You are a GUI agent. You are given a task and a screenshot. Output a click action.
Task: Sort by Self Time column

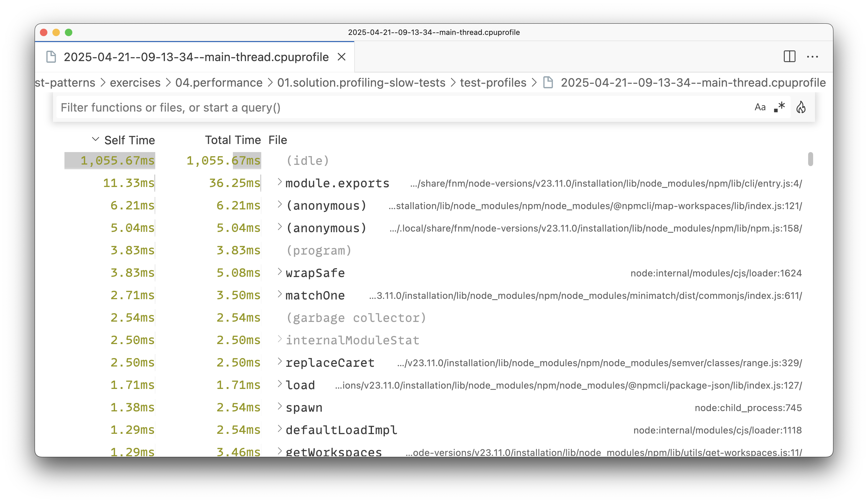[129, 140]
